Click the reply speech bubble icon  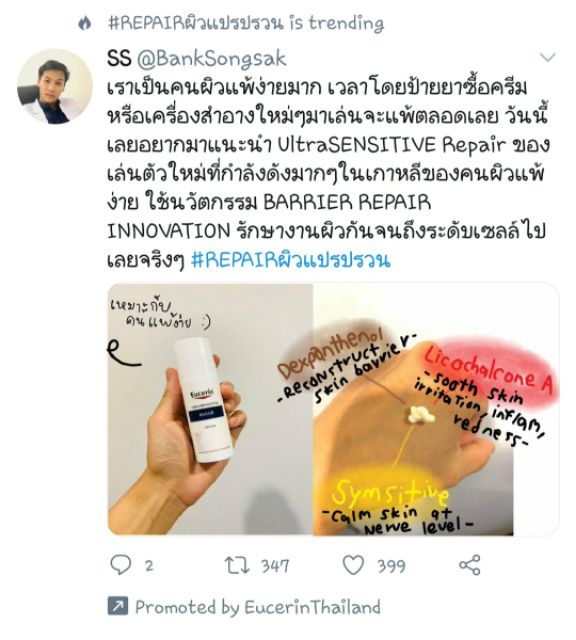[x=121, y=565]
